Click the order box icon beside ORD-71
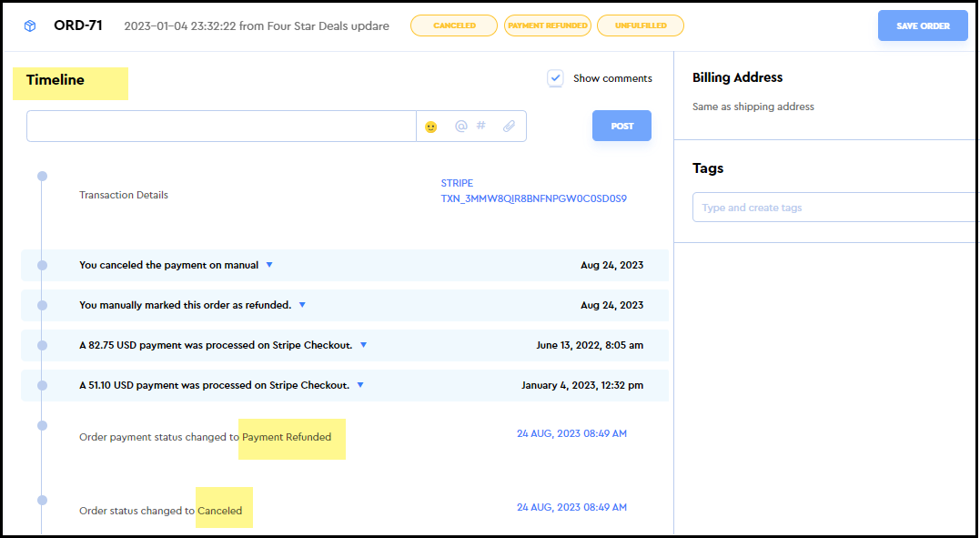Screen dimensions: 980x538 point(30,26)
